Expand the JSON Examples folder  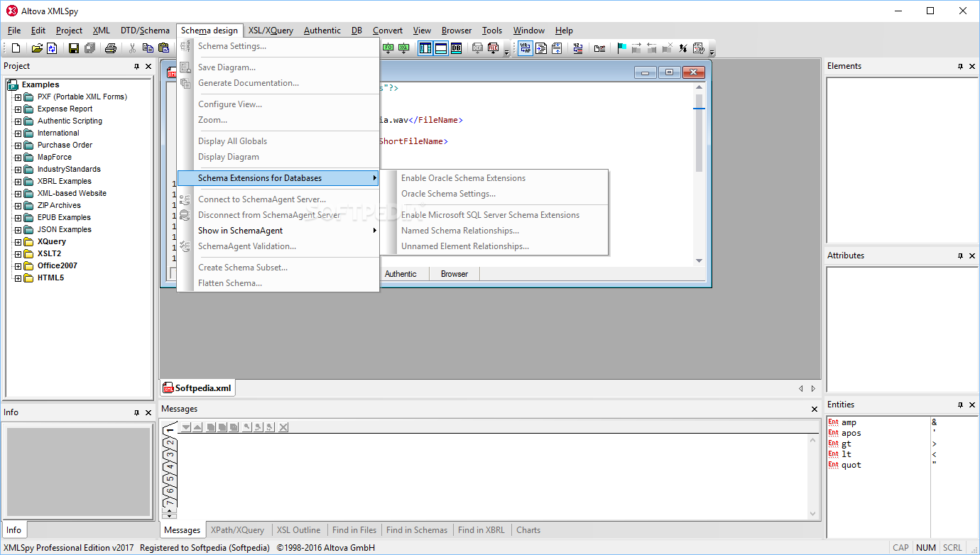pyautogui.click(x=18, y=230)
